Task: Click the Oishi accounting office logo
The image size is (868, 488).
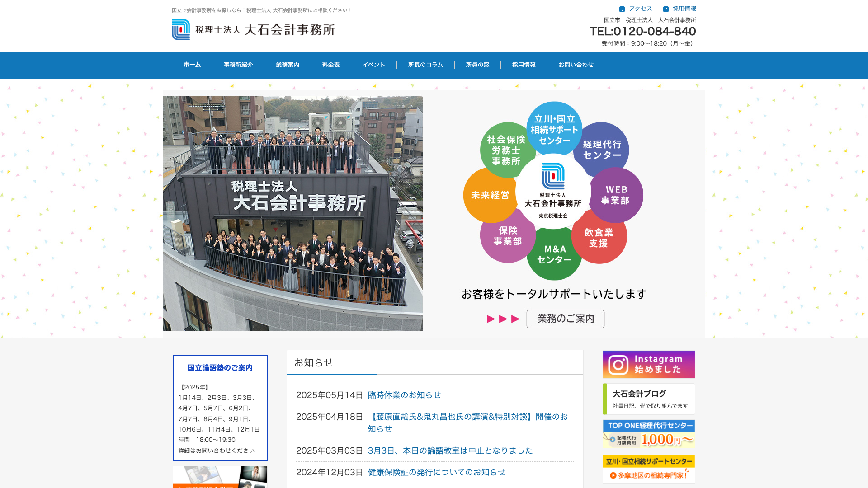Action: coord(253,30)
